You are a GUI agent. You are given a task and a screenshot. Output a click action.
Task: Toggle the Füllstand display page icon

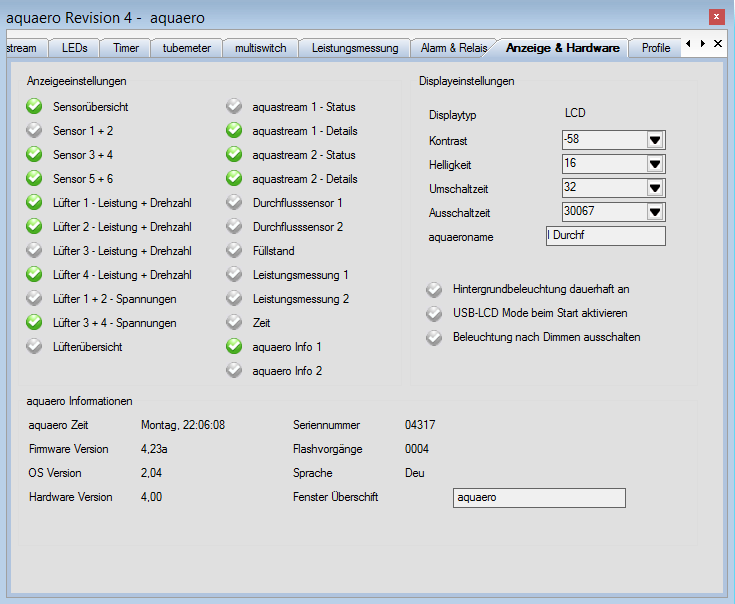[234, 251]
